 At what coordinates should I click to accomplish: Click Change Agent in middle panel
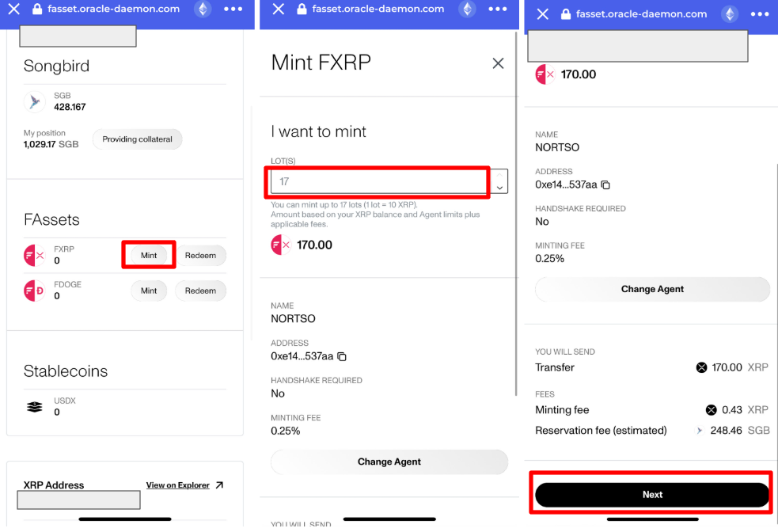point(389,462)
